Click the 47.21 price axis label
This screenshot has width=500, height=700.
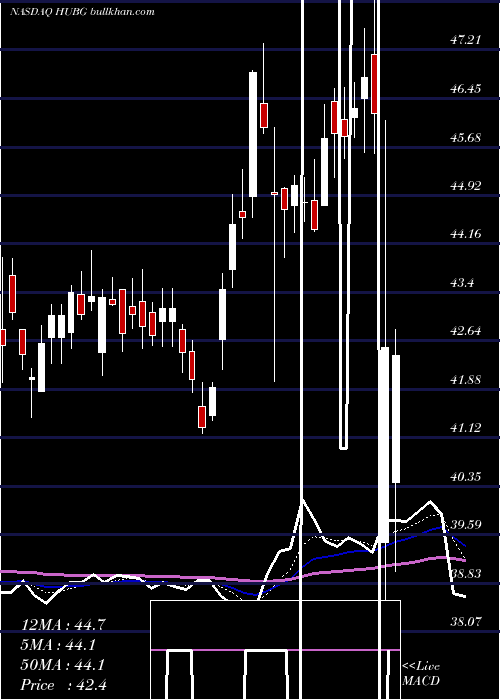click(x=466, y=40)
